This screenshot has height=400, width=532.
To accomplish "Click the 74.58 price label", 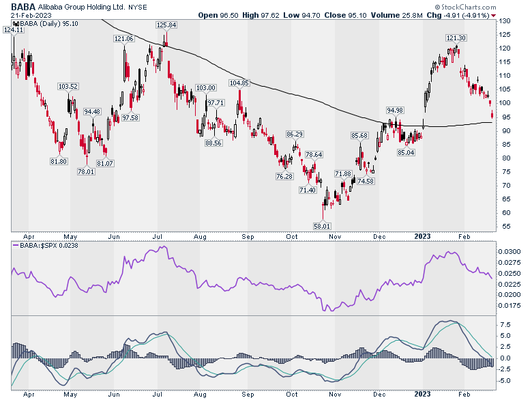I will point(366,181).
